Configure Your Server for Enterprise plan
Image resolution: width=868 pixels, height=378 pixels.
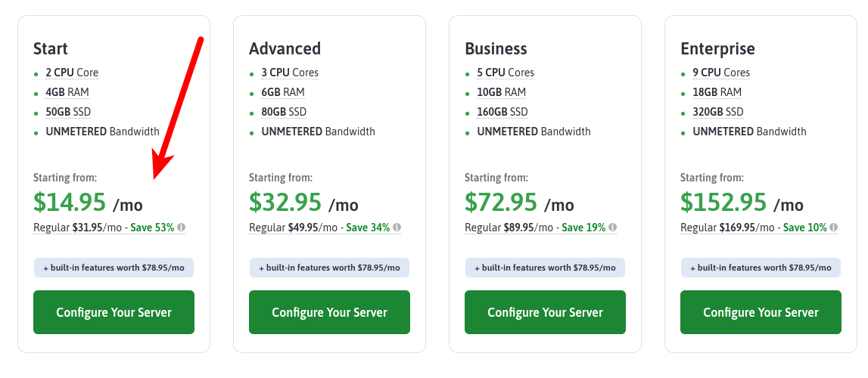click(x=761, y=312)
